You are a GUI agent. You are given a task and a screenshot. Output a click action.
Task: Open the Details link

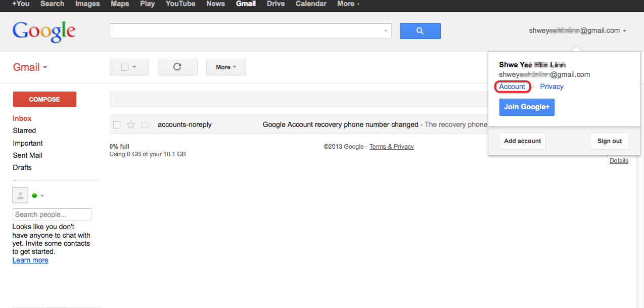pos(619,161)
